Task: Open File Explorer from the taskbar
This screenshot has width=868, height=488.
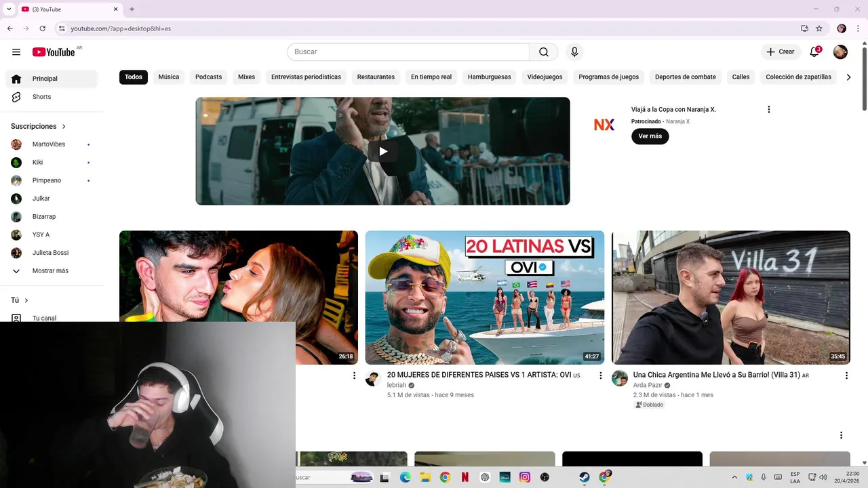Action: (425, 477)
